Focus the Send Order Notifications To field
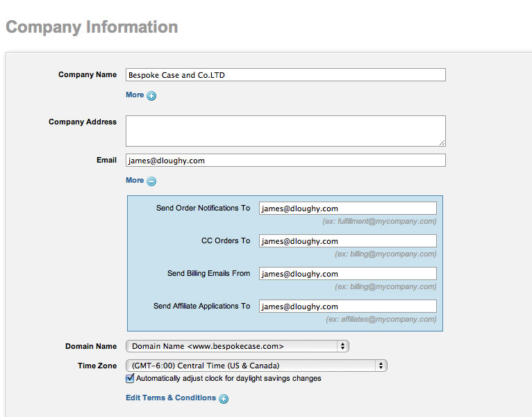This screenshot has width=532, height=417. coord(348,208)
